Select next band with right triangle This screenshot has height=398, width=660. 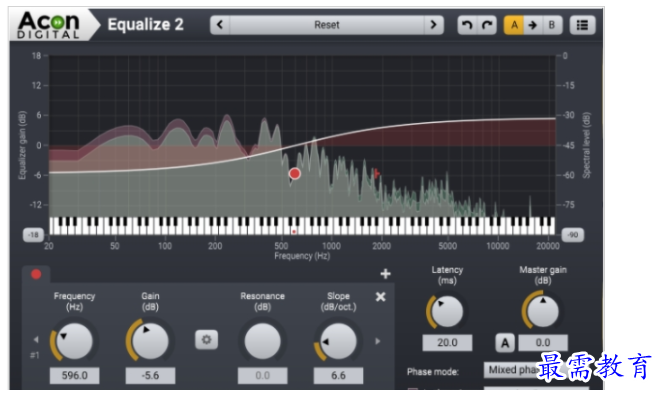[x=378, y=341]
